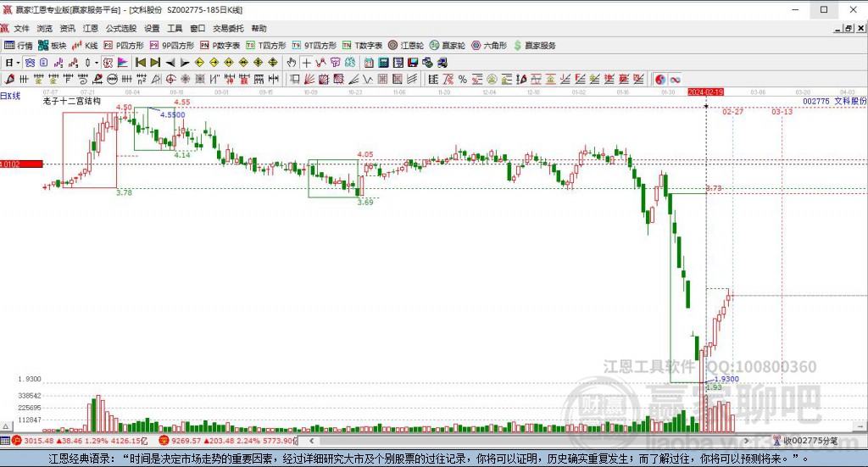Viewport: 868px width, 467px height.
Task: Open the T四方形 time square
Action: [266, 46]
